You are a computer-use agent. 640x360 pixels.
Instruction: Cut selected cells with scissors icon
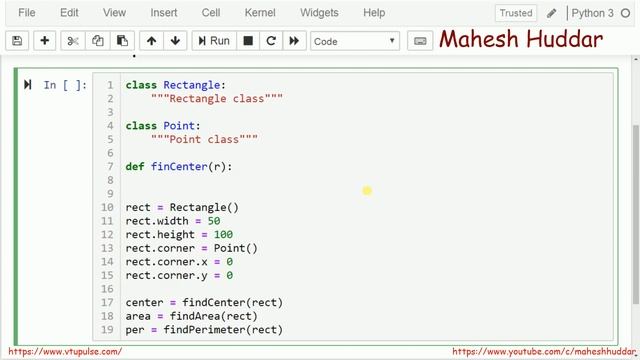pos(73,41)
